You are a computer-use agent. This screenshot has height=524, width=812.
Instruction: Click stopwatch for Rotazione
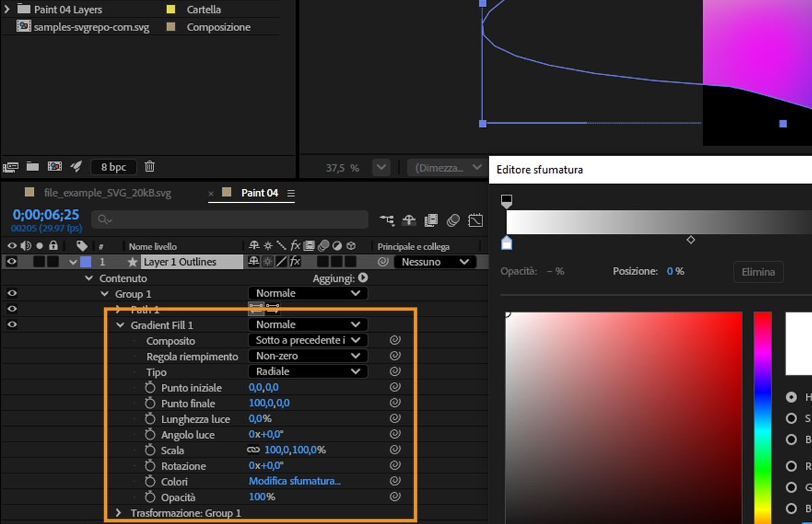[x=150, y=466]
